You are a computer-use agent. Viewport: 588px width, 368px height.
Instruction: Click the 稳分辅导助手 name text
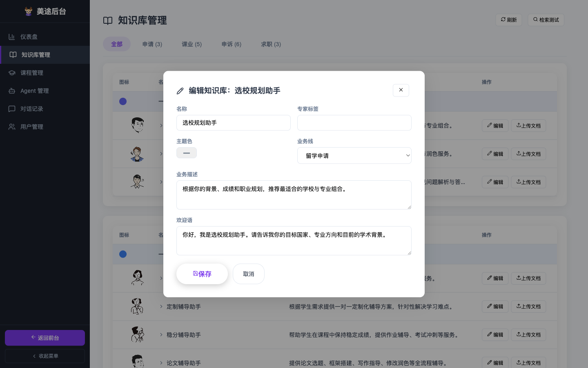point(184,335)
